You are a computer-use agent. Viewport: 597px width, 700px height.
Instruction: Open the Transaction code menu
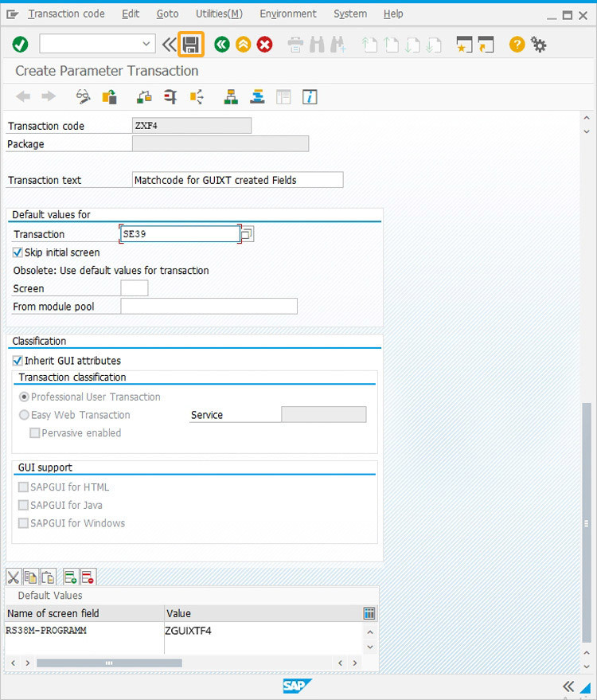pyautogui.click(x=66, y=14)
